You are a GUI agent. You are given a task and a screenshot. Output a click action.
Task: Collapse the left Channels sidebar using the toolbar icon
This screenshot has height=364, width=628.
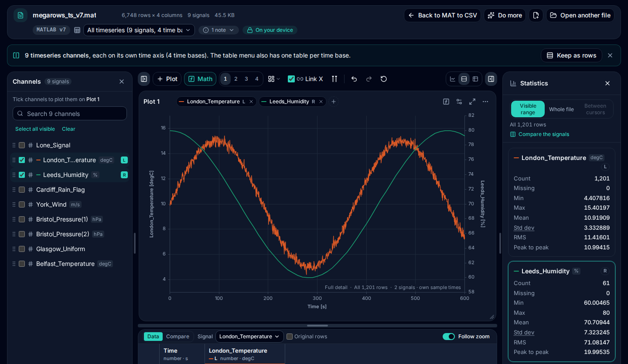click(144, 79)
